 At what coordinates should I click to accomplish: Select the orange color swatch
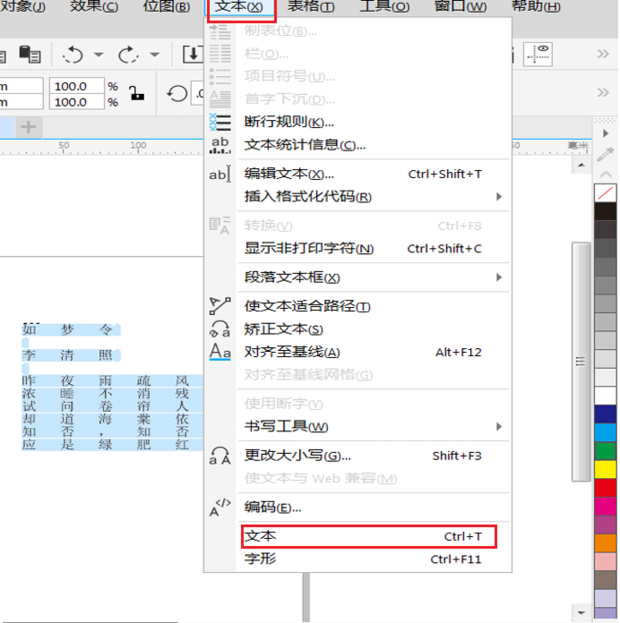click(605, 543)
